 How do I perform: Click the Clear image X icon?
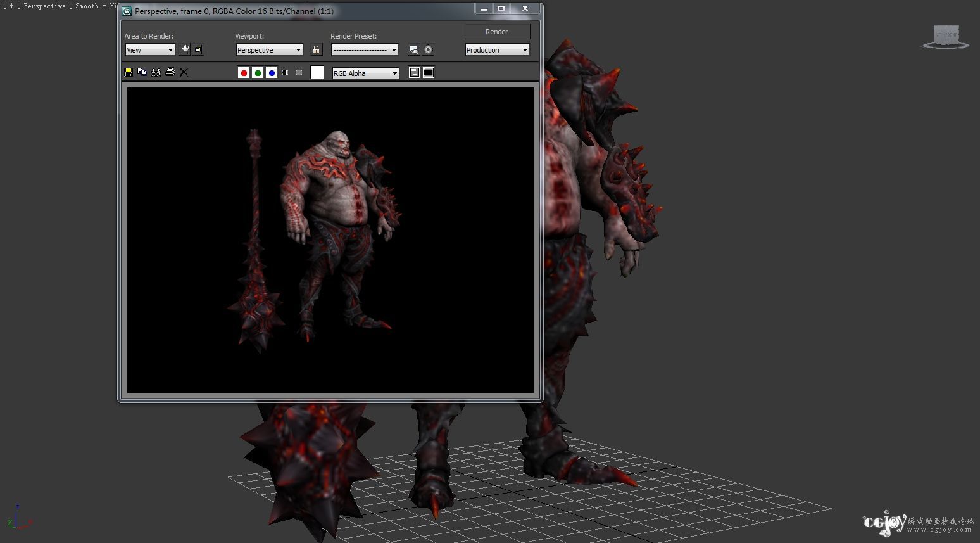[x=184, y=72]
